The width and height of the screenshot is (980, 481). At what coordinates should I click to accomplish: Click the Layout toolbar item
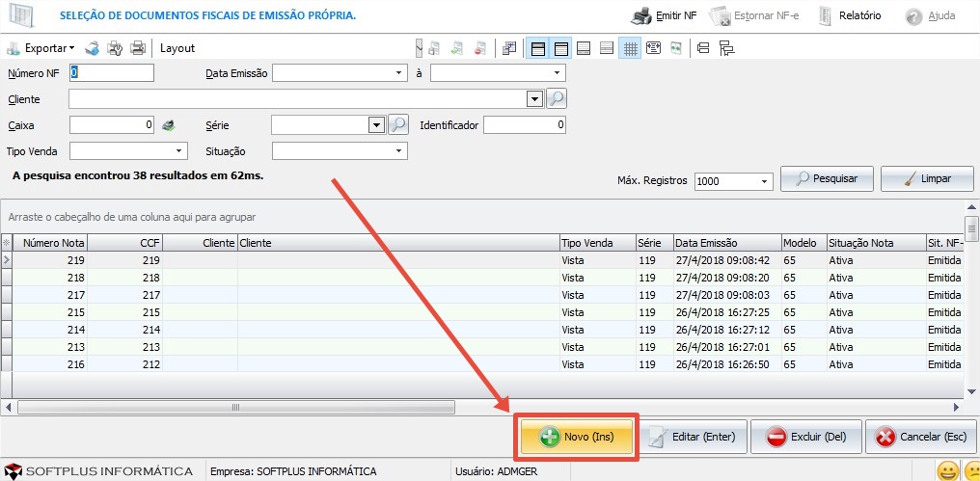click(x=177, y=48)
